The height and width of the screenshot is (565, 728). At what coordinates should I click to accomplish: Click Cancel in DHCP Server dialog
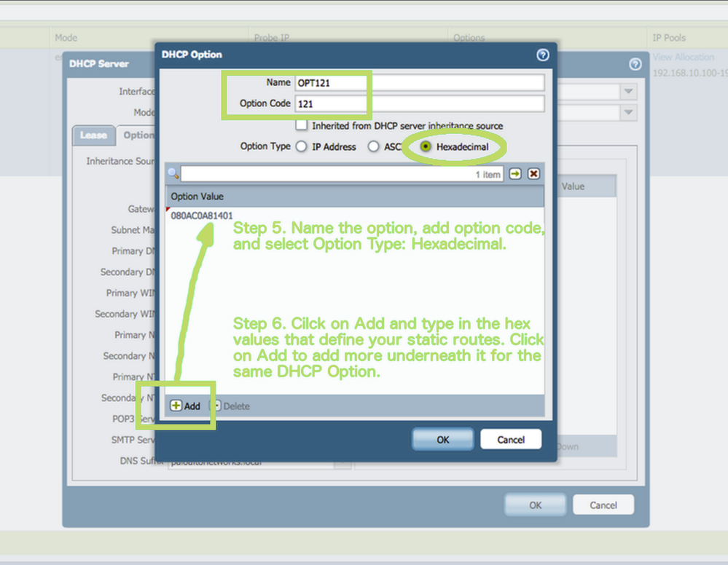603,505
